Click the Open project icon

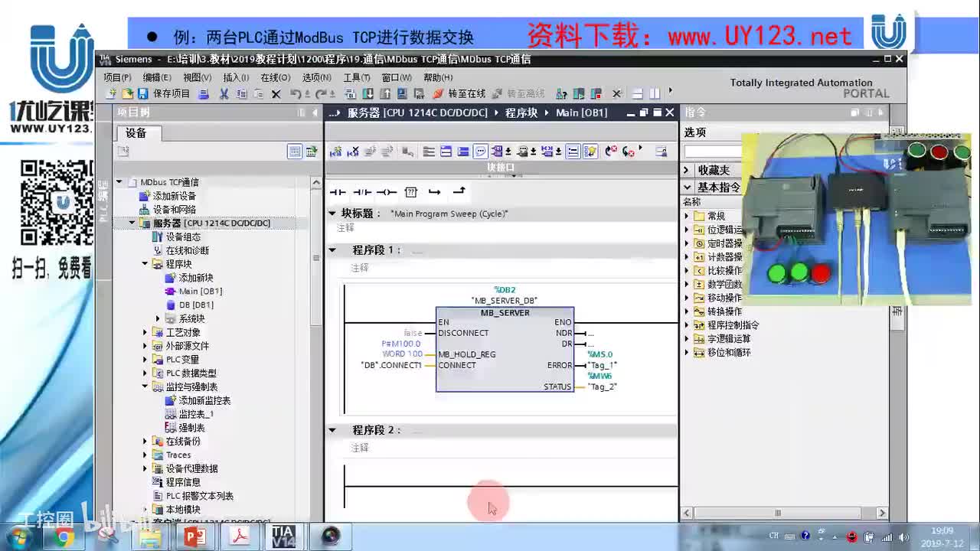point(127,93)
